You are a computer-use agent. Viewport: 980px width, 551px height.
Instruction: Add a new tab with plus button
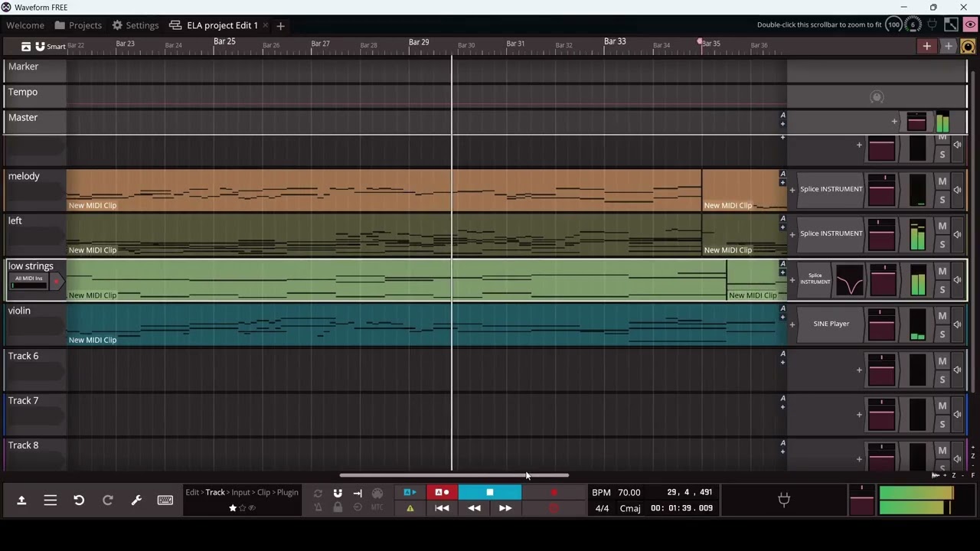[280, 26]
